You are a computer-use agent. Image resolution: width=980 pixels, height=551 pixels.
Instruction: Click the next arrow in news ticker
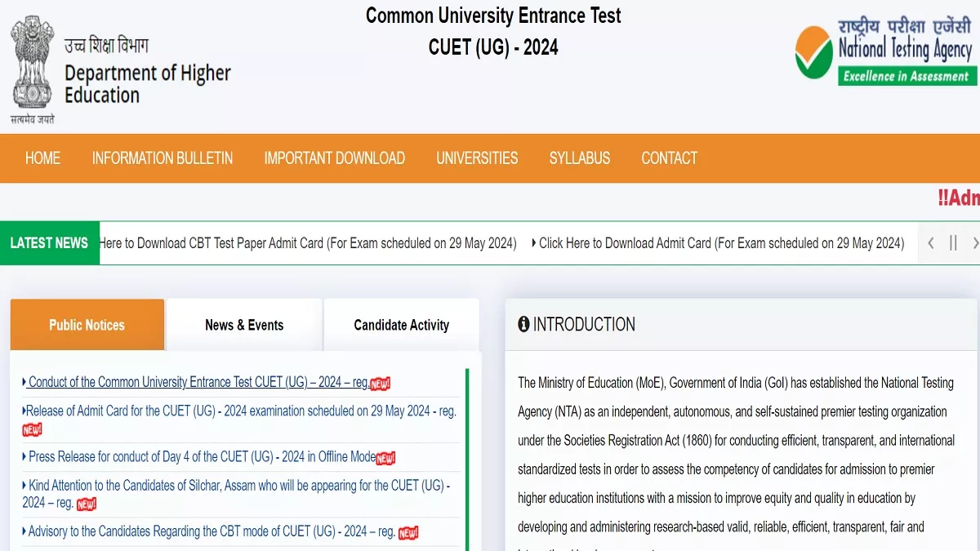click(974, 243)
